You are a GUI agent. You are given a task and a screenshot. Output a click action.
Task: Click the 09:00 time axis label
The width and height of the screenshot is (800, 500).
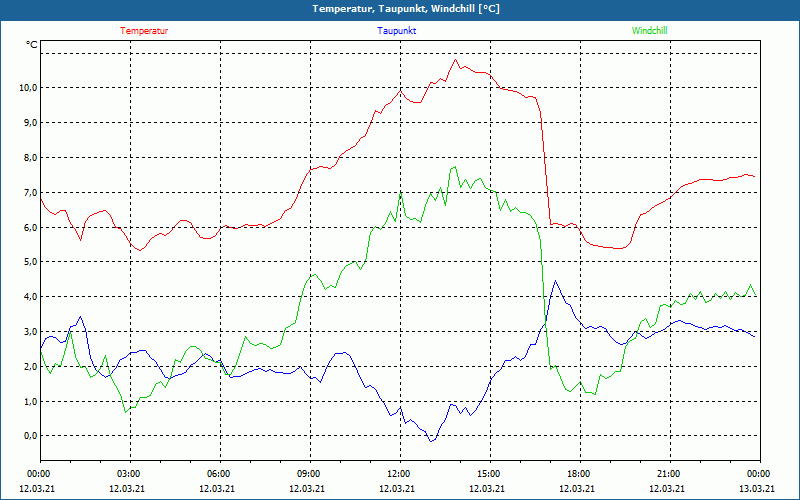(x=310, y=474)
